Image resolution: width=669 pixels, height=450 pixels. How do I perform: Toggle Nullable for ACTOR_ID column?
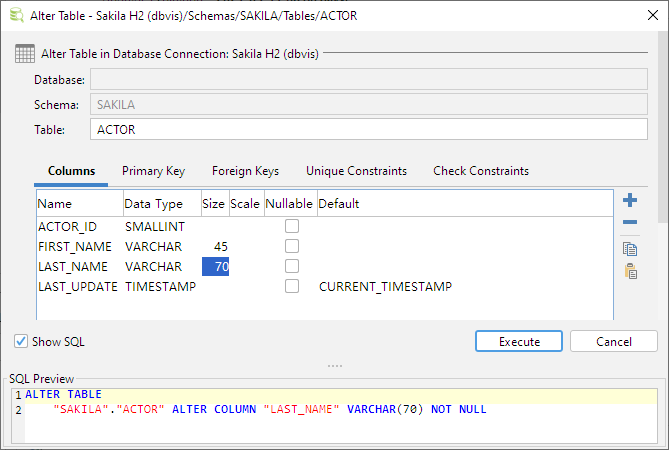pos(292,227)
